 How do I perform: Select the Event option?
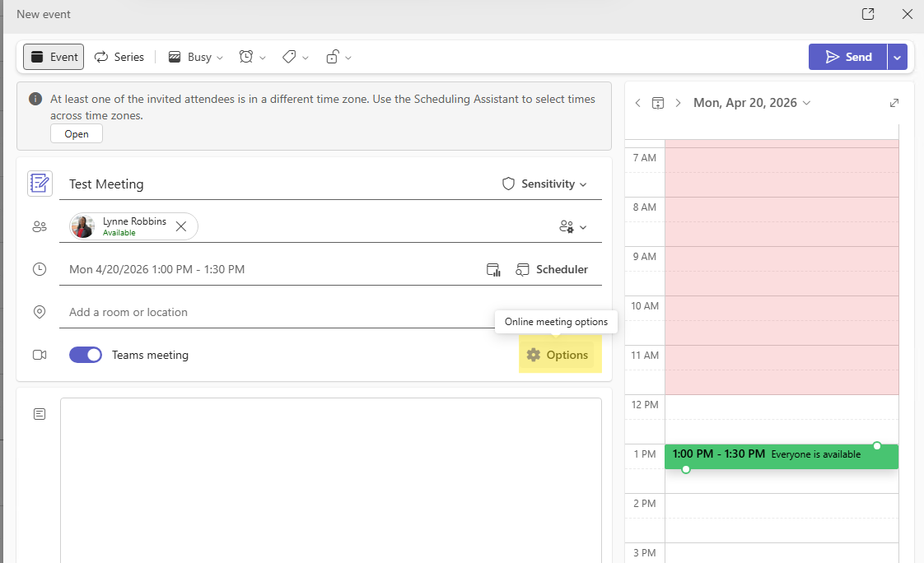click(54, 57)
